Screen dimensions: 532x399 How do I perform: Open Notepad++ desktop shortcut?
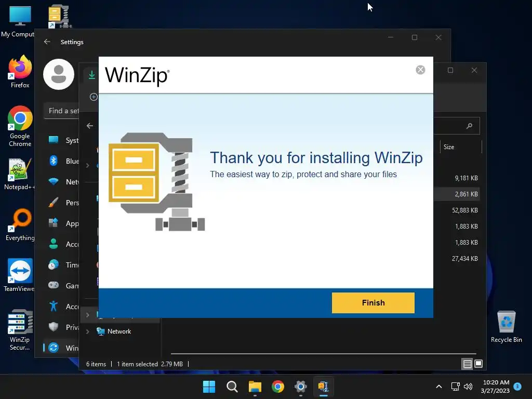[x=20, y=174]
